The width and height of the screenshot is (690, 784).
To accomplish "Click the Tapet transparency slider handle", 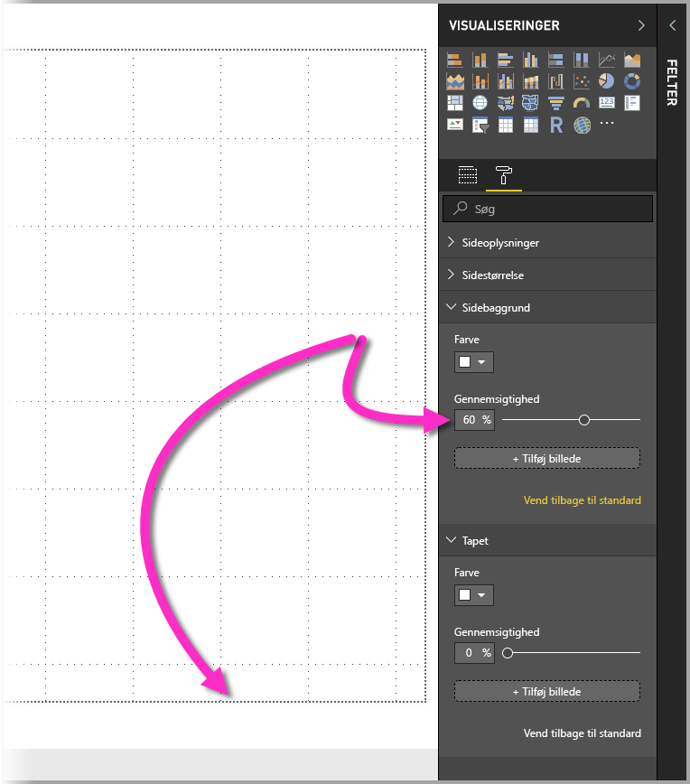I will tap(508, 653).
